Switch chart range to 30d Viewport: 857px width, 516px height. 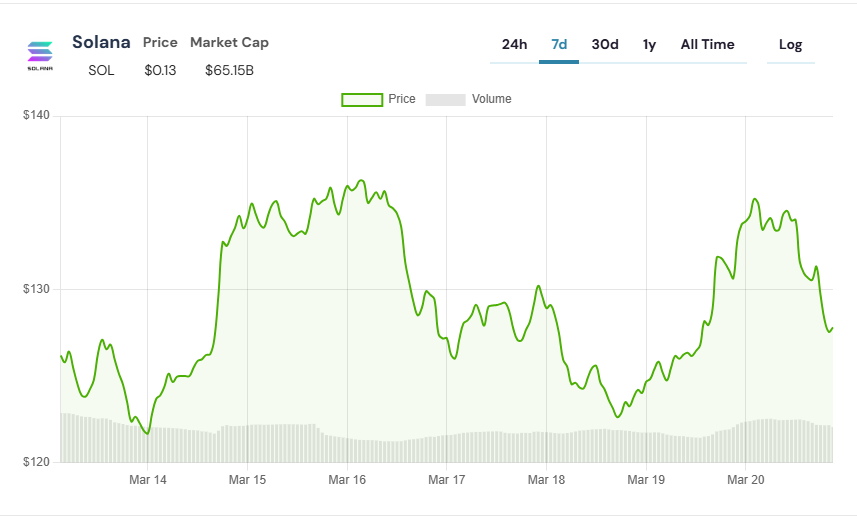coord(604,44)
